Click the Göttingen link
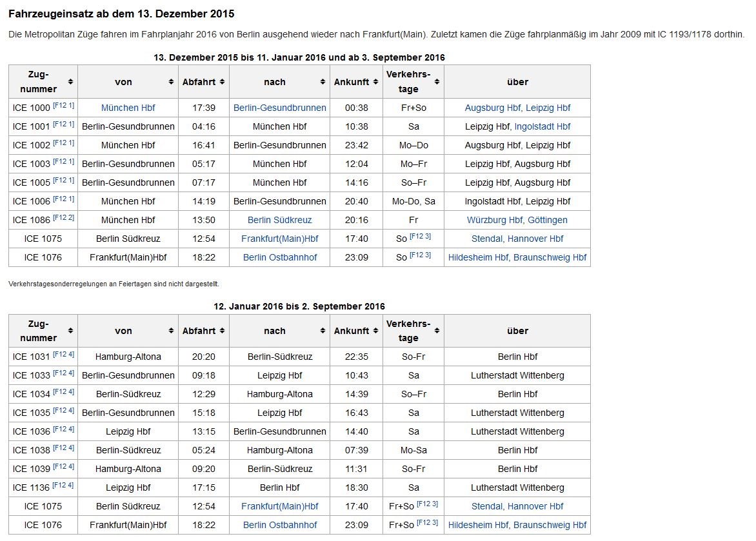Viewport: 756px width, 541px height. click(x=547, y=220)
